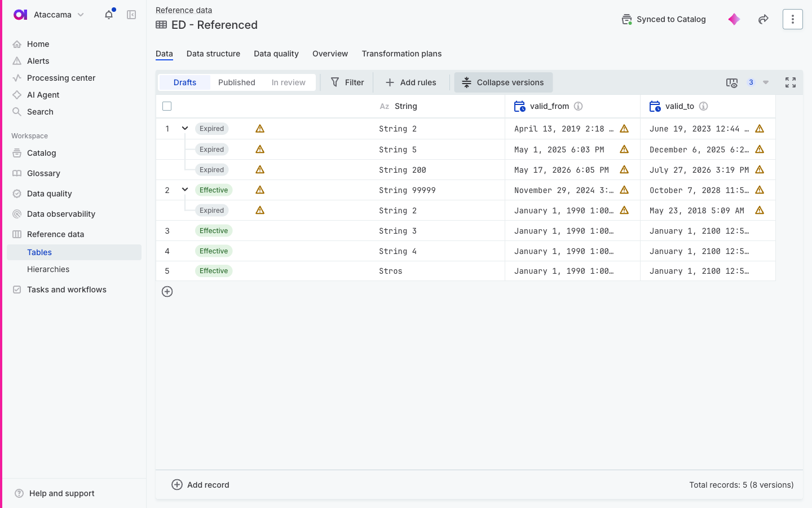This screenshot has width=812, height=508.
Task: Click the Synced to Catalog status
Action: click(x=664, y=19)
